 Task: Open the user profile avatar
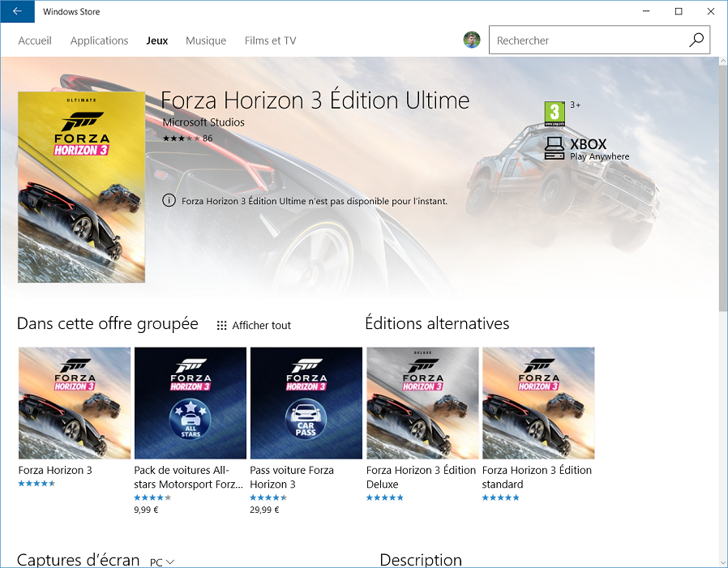472,40
